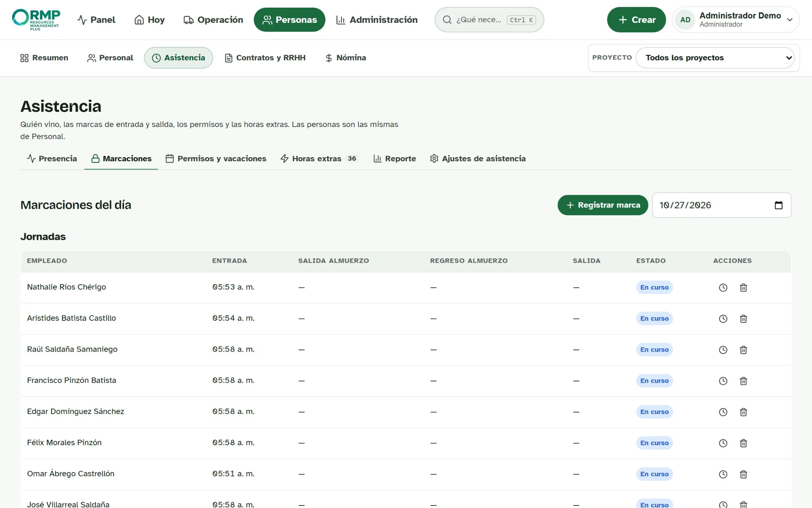Go to the Hoy section

point(149,20)
